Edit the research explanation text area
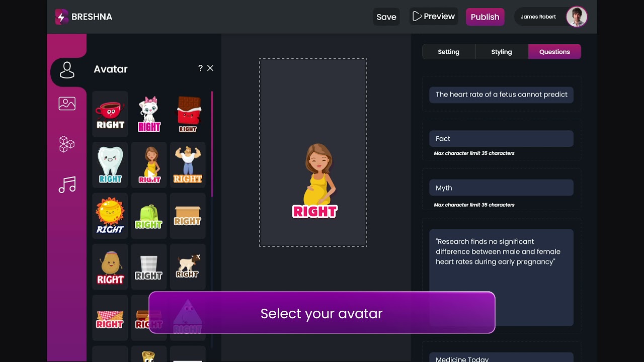This screenshot has height=362, width=644. pyautogui.click(x=501, y=278)
